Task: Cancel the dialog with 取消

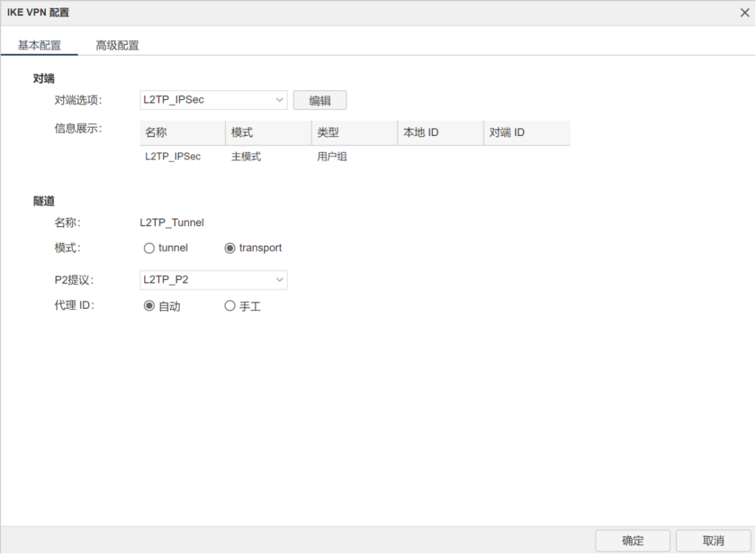Action: coord(713,541)
